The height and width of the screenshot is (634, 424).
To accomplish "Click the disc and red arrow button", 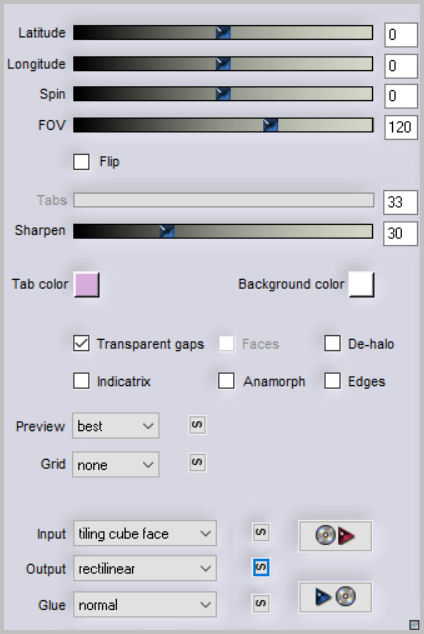I will tap(335, 536).
